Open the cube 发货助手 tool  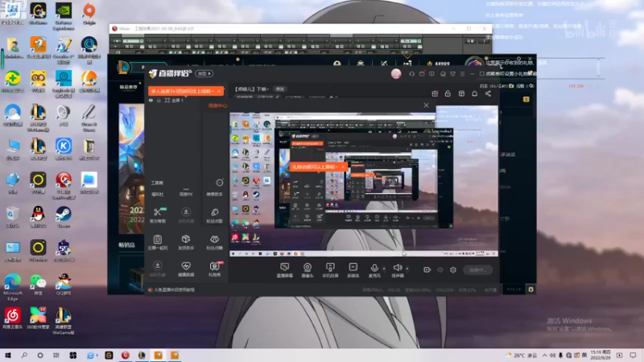point(186,242)
